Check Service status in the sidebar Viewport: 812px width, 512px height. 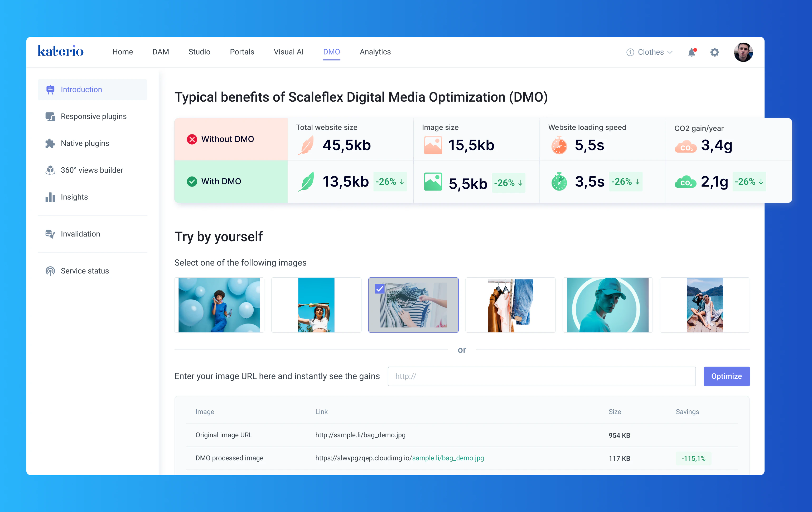pyautogui.click(x=84, y=271)
